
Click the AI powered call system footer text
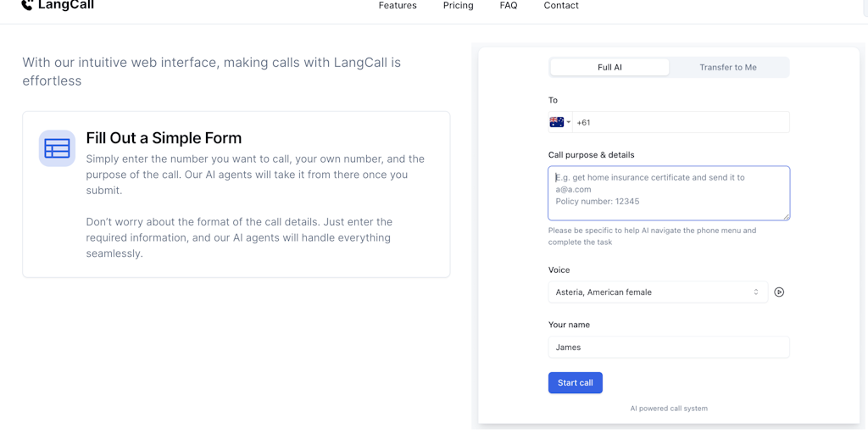tap(669, 409)
